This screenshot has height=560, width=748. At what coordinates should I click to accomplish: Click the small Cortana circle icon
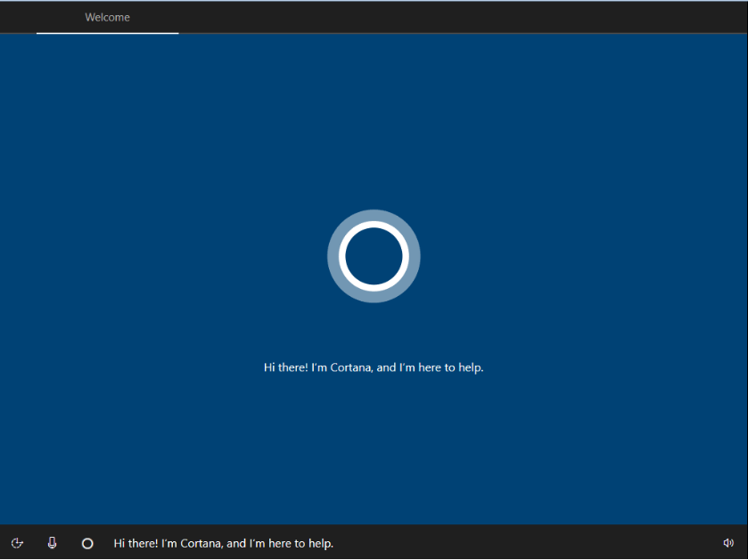click(87, 543)
